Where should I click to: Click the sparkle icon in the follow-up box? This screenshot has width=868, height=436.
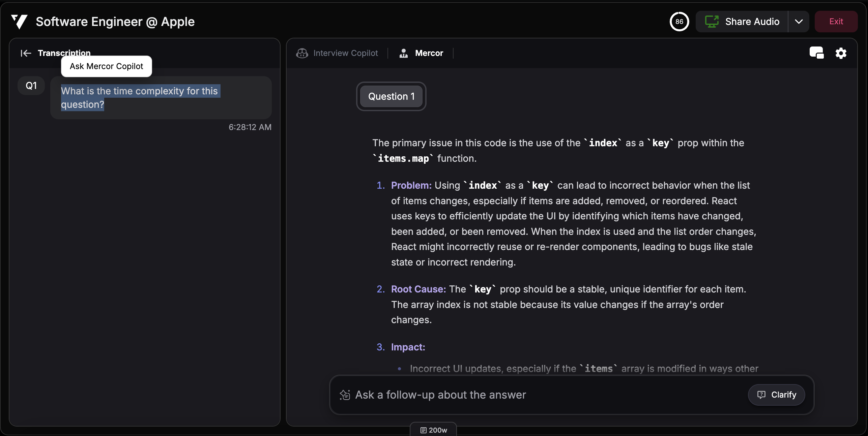345,395
